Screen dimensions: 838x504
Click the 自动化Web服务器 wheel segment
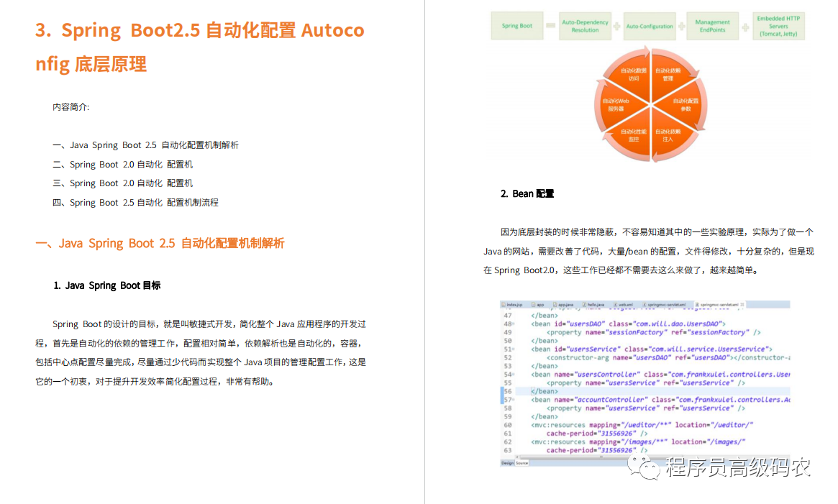[616, 105]
